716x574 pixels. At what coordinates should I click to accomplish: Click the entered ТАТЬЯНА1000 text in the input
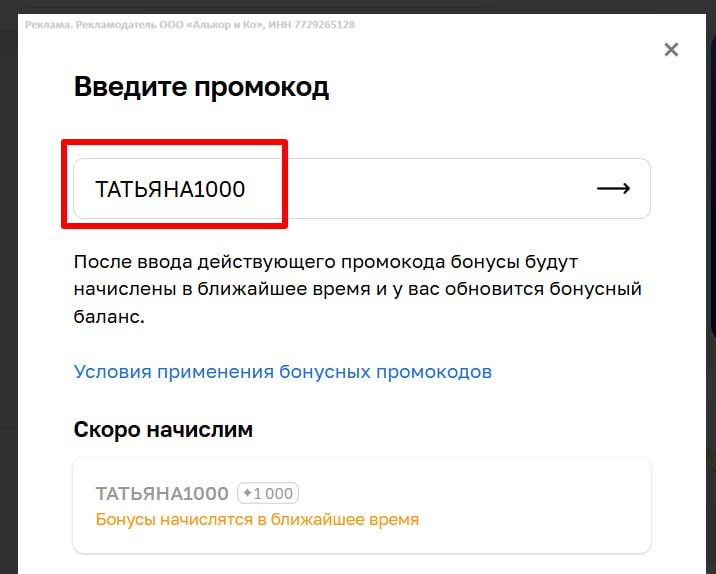point(170,189)
